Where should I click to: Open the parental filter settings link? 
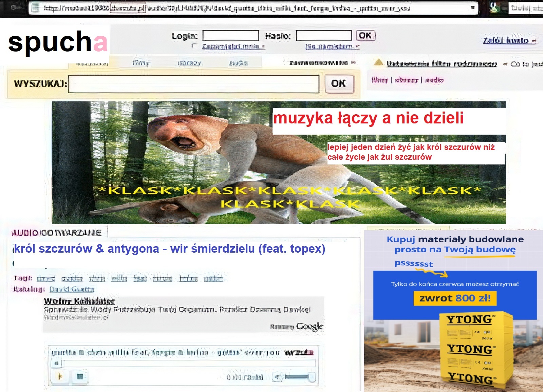[x=442, y=64]
